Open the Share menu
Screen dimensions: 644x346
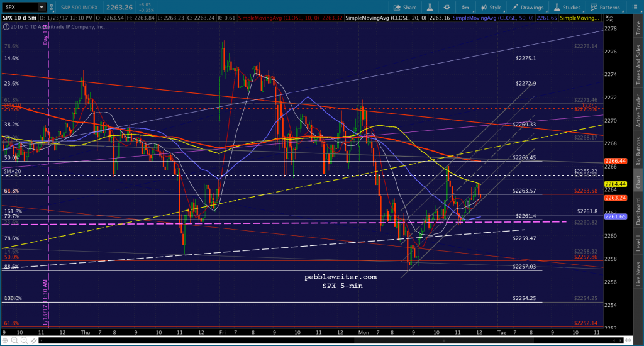(404, 8)
